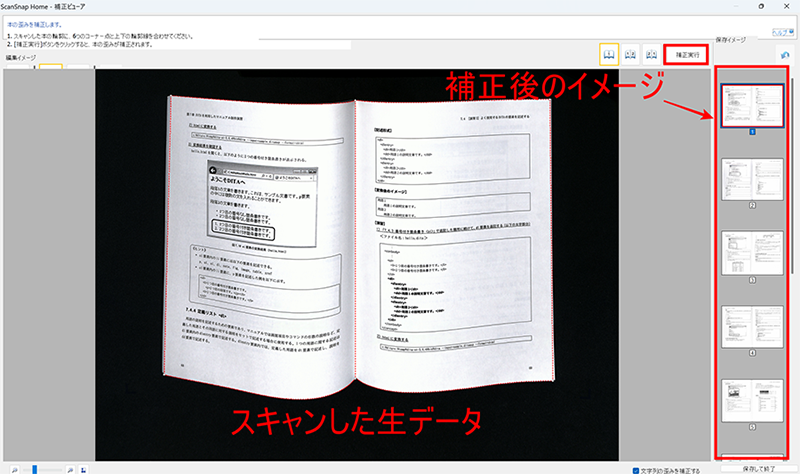Zoom in with right magnifier icon
Viewport: 800px width, 474px height.
[70, 470]
